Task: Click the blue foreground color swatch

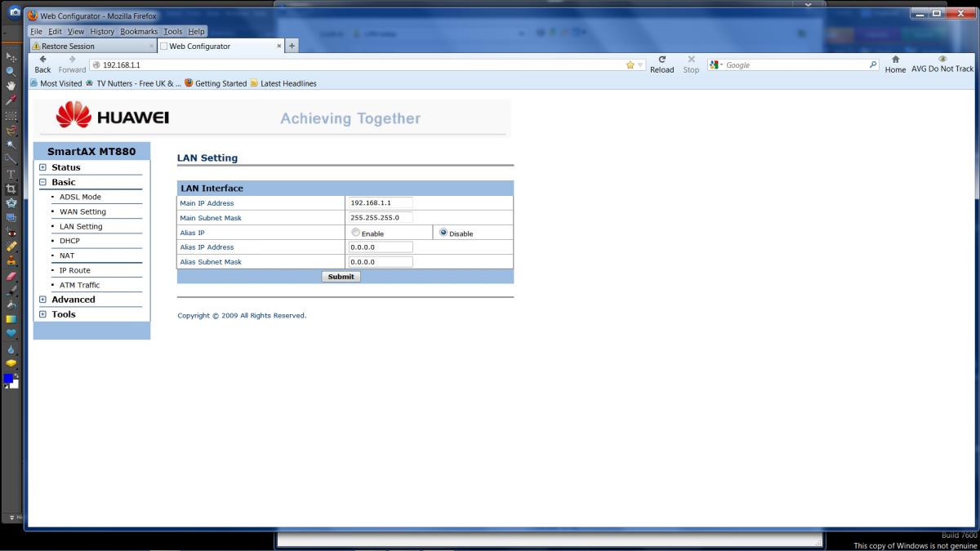Action: (8, 379)
